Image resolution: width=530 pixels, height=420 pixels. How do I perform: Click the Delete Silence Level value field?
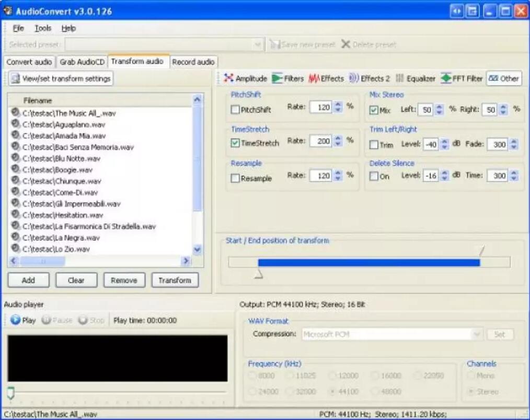(x=431, y=176)
